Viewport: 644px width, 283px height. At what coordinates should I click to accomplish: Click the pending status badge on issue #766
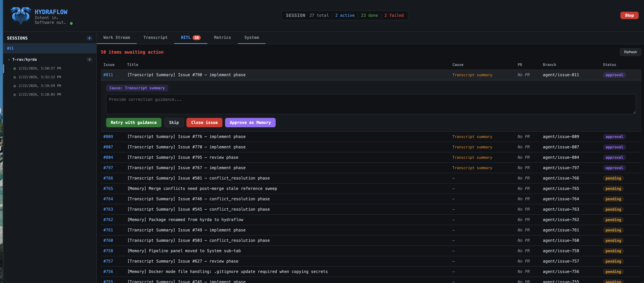[613, 178]
